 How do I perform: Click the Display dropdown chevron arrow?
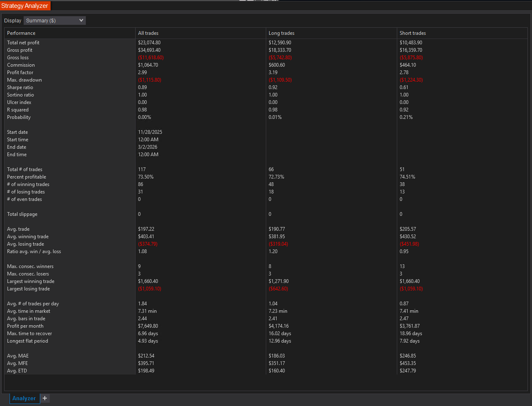[x=81, y=20]
